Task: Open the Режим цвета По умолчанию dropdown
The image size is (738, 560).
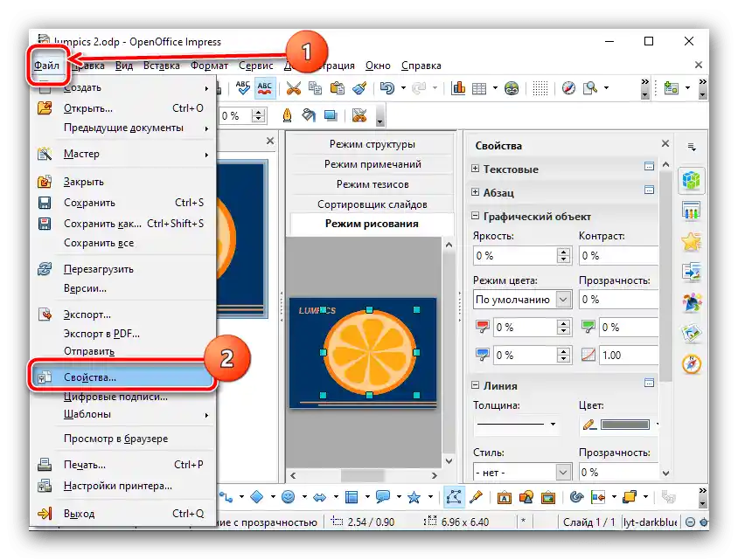Action: (563, 300)
